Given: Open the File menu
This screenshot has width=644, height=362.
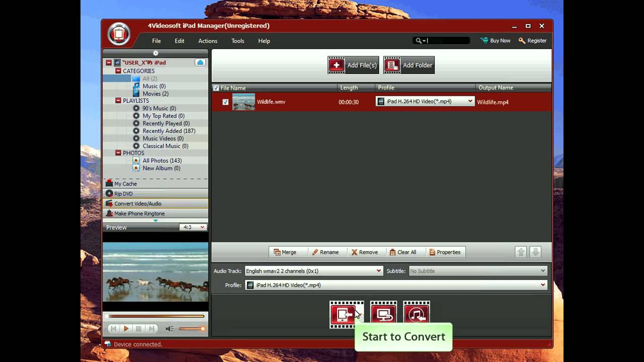Looking at the screenshot, I should tap(156, 41).
